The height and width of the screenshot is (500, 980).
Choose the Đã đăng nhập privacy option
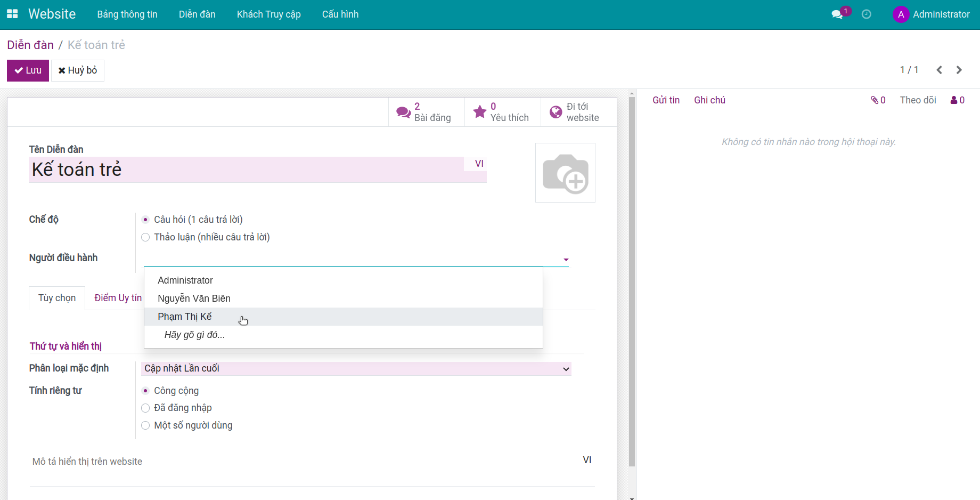pyautogui.click(x=145, y=408)
